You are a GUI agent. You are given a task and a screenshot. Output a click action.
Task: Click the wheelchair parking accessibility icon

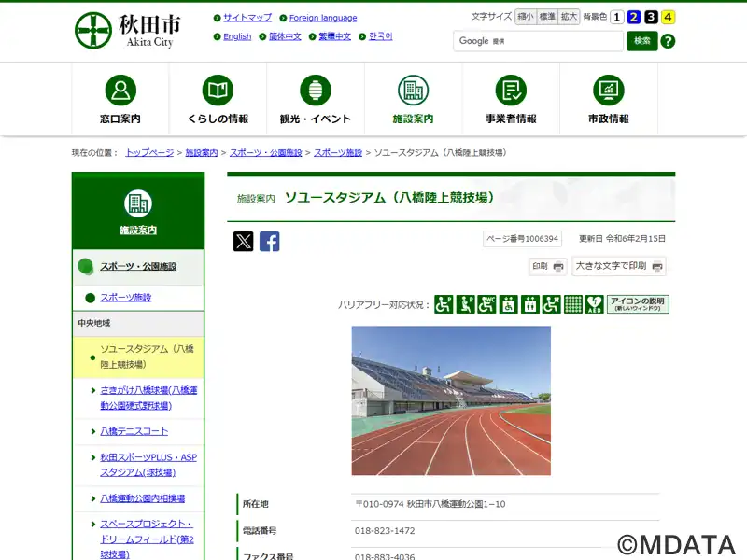444,304
